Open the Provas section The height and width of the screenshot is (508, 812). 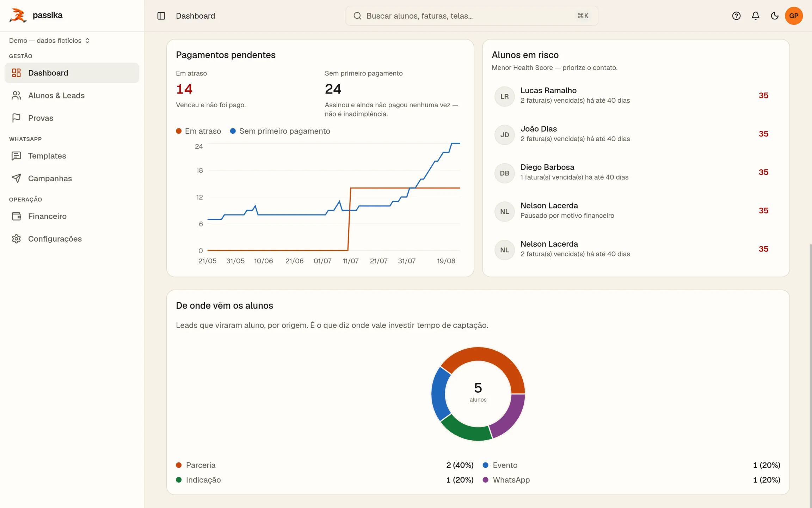pyautogui.click(x=72, y=118)
